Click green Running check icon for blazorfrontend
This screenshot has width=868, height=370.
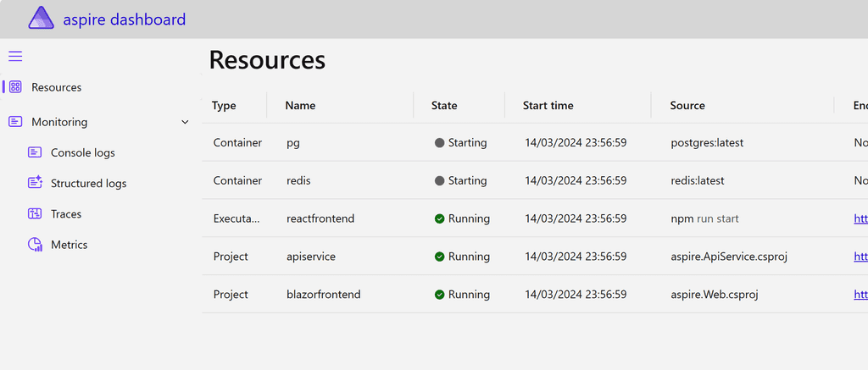point(440,295)
